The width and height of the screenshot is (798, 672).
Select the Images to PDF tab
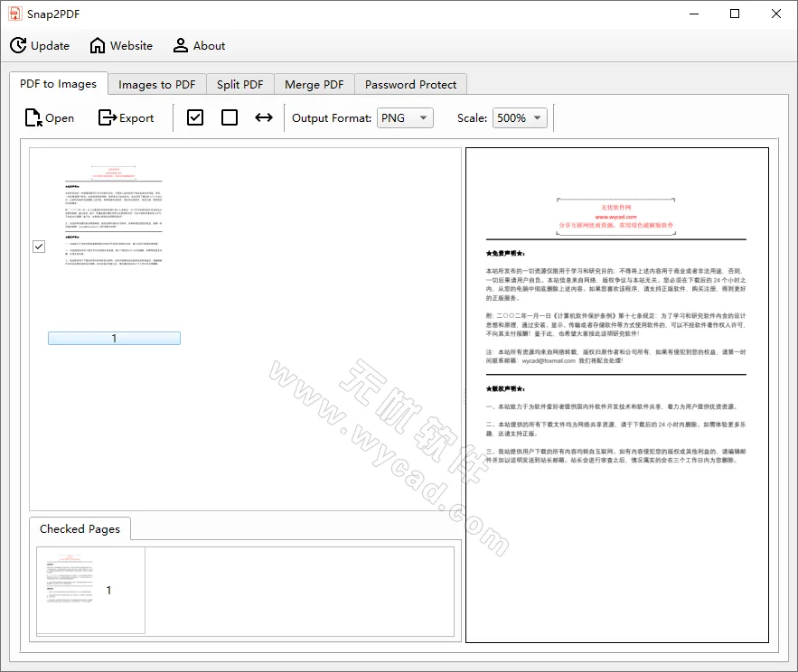(x=156, y=83)
